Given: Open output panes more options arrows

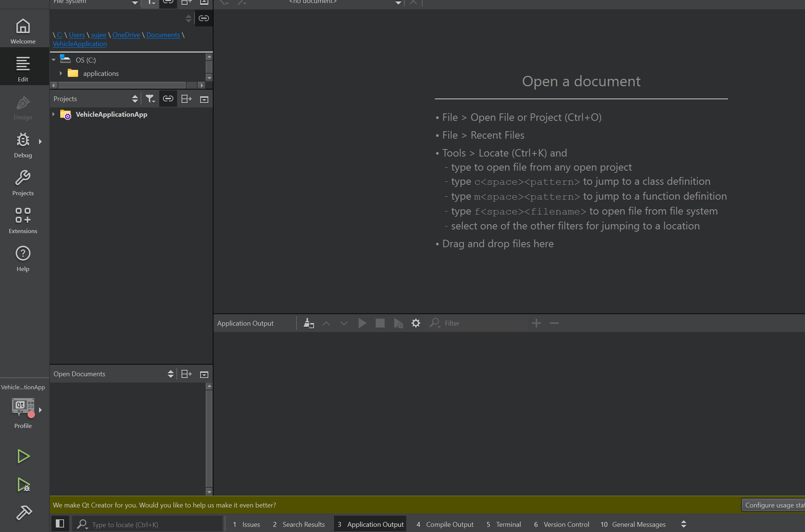Looking at the screenshot, I should (x=683, y=524).
